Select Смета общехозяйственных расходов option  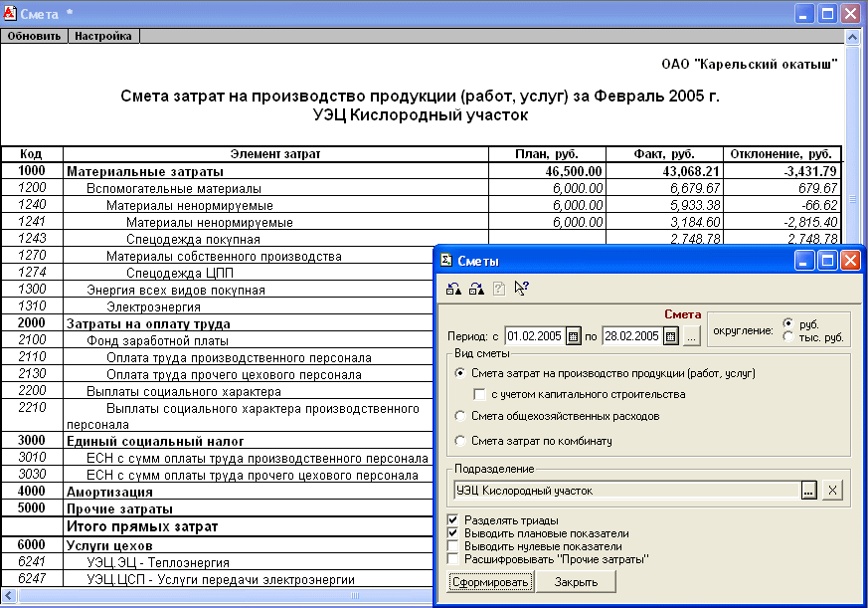(459, 416)
